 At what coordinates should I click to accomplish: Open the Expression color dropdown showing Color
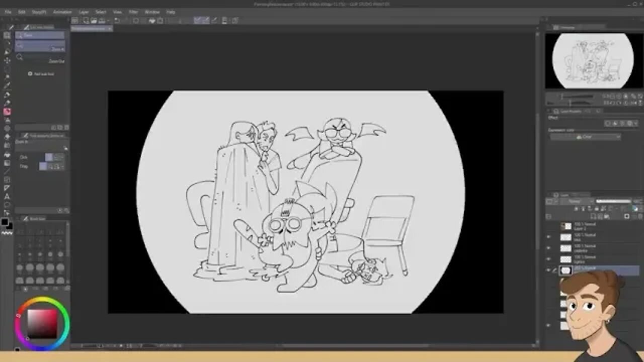point(585,137)
